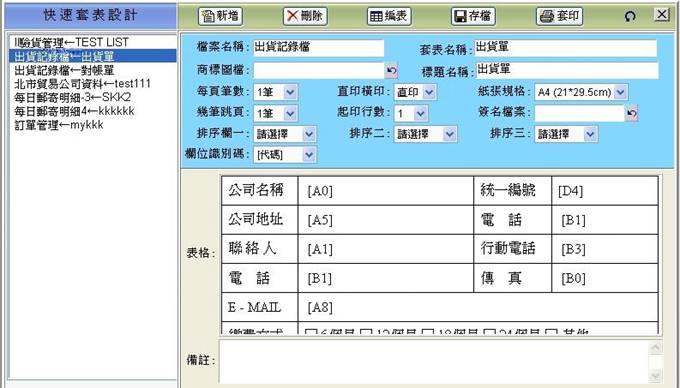680x388 pixels.
Task: Click the [A1] table cell
Action: point(386,249)
